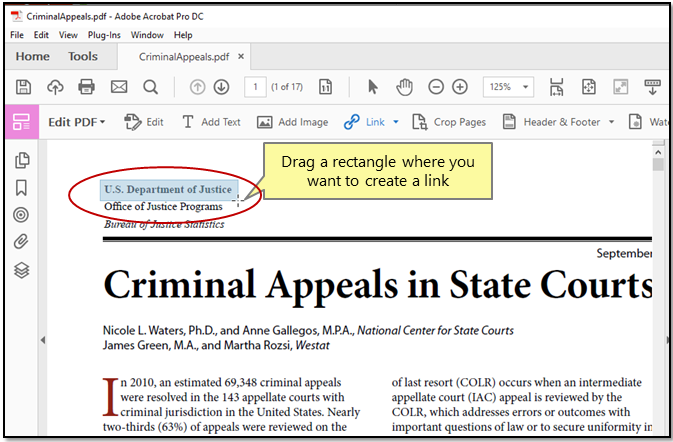The image size is (673, 442).
Task: Click the page display icon after page count
Action: tap(325, 87)
